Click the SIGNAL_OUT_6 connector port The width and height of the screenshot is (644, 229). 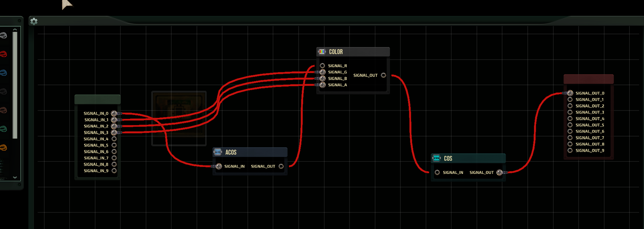(570, 131)
